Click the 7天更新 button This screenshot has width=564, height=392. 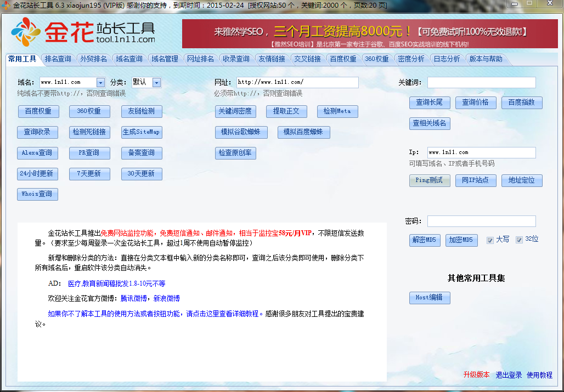[x=89, y=174]
